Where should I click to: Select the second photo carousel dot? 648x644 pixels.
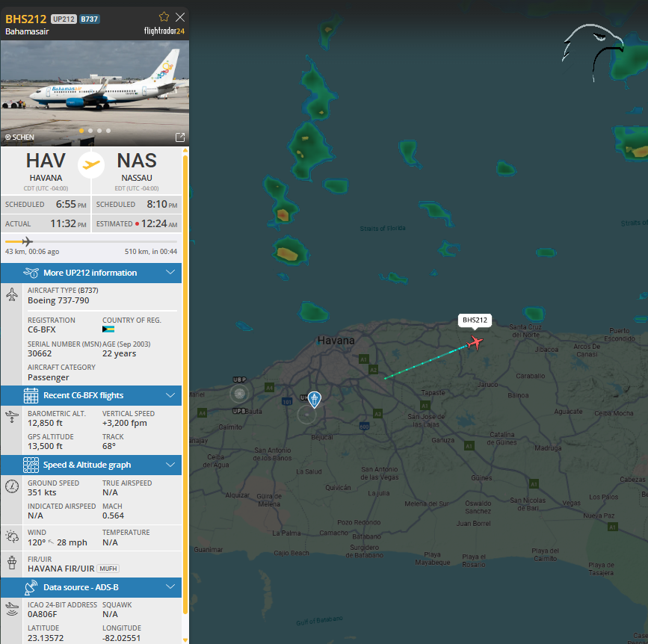tap(90, 131)
